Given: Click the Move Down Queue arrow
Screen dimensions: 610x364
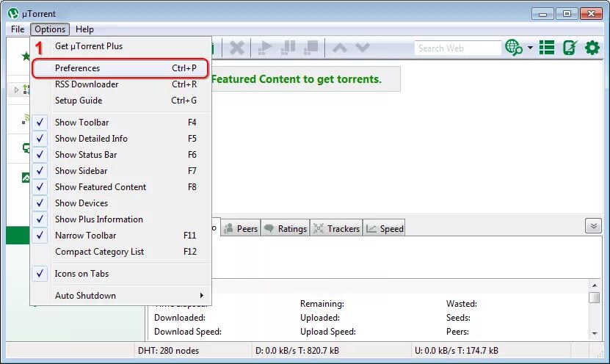Looking at the screenshot, I should point(362,48).
